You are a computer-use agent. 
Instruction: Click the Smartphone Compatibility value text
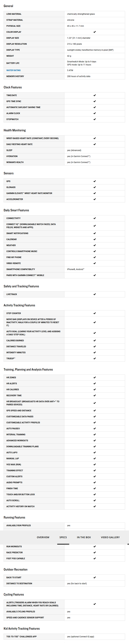tap(76, 269)
